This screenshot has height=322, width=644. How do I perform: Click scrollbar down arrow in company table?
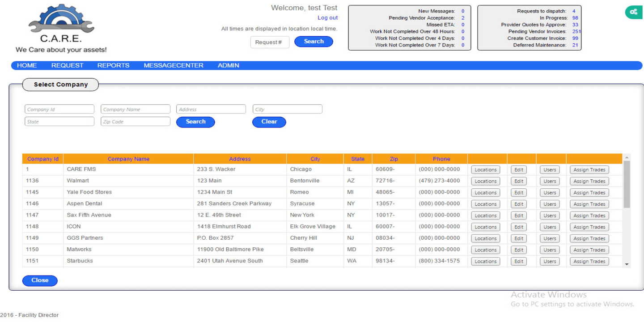[627, 264]
